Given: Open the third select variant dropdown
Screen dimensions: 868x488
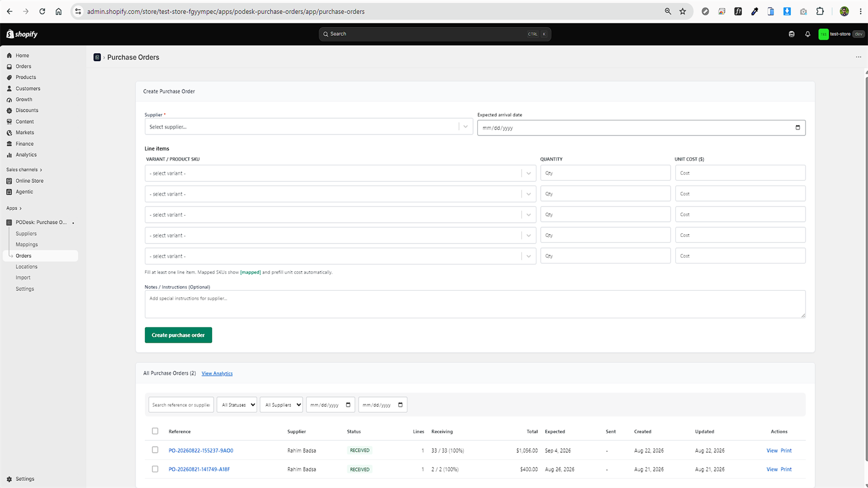Looking at the screenshot, I should tap(340, 215).
